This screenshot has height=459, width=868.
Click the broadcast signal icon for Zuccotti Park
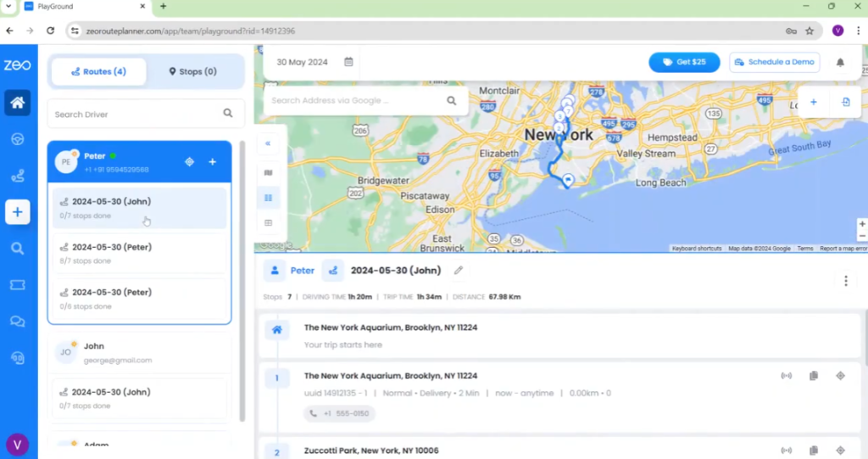pos(786,451)
